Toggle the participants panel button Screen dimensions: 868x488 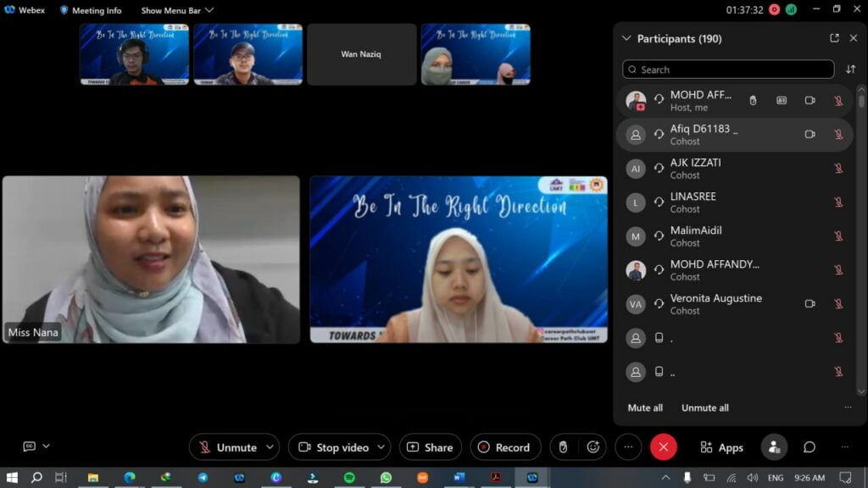[773, 447]
